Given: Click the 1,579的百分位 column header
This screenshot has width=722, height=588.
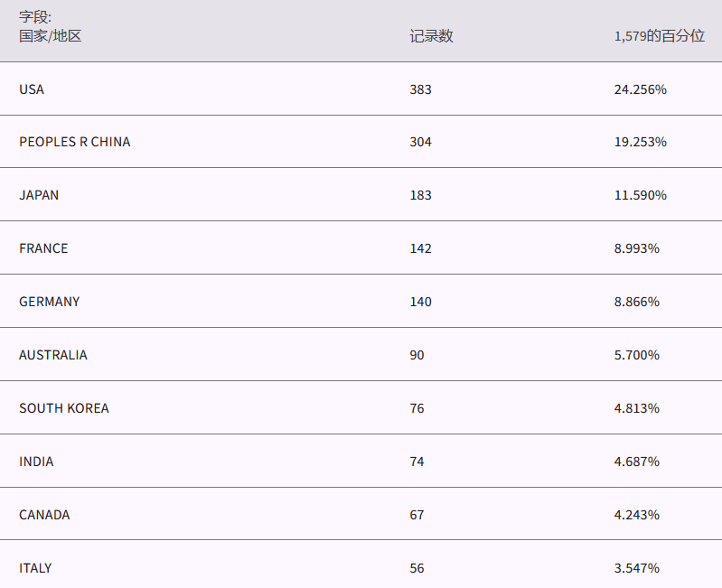Looking at the screenshot, I should click(x=659, y=36).
